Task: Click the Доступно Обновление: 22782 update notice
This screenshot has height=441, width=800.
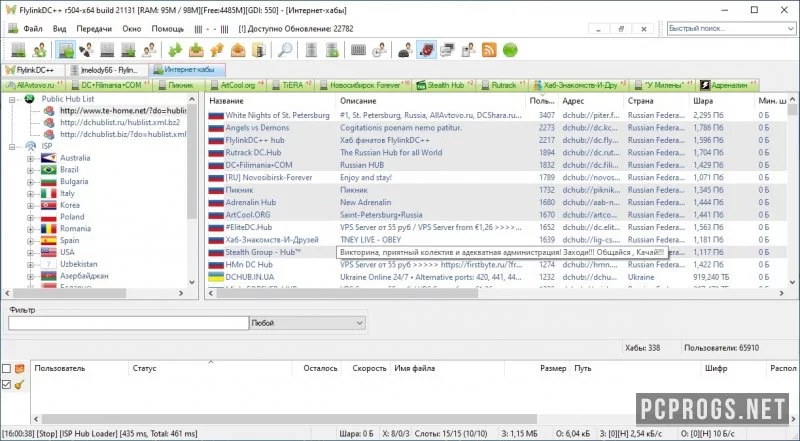Action: pos(295,29)
